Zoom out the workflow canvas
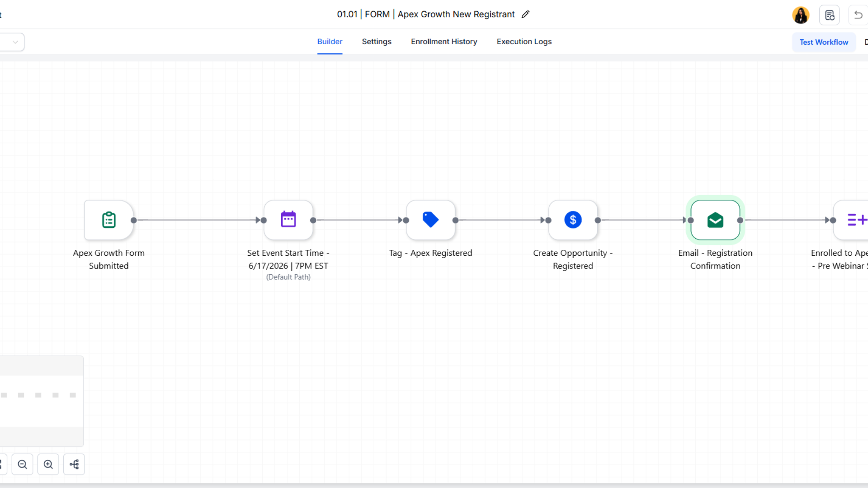Image resolution: width=868 pixels, height=488 pixels. pyautogui.click(x=23, y=465)
